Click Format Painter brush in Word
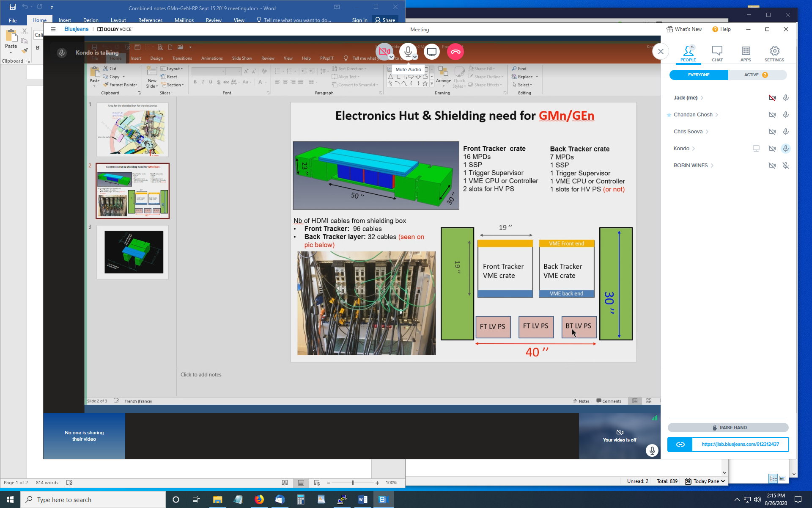Viewport: 812px width, 508px height. point(25,51)
